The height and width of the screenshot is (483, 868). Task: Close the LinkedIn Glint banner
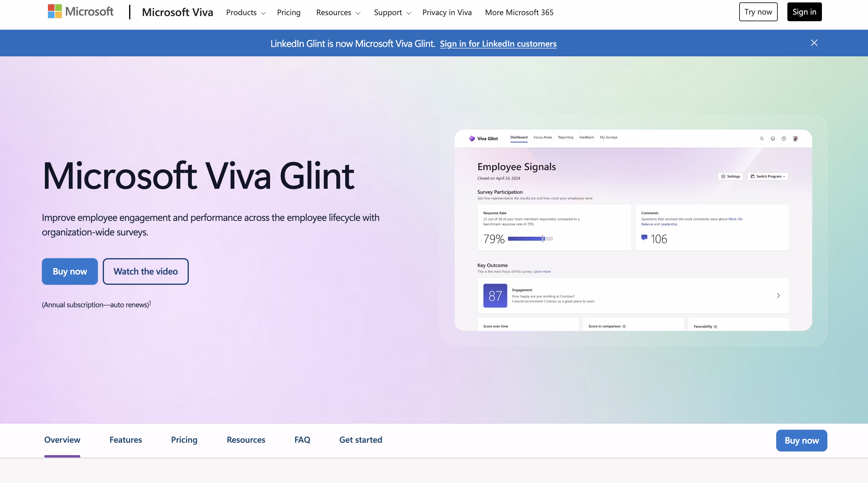(x=814, y=43)
